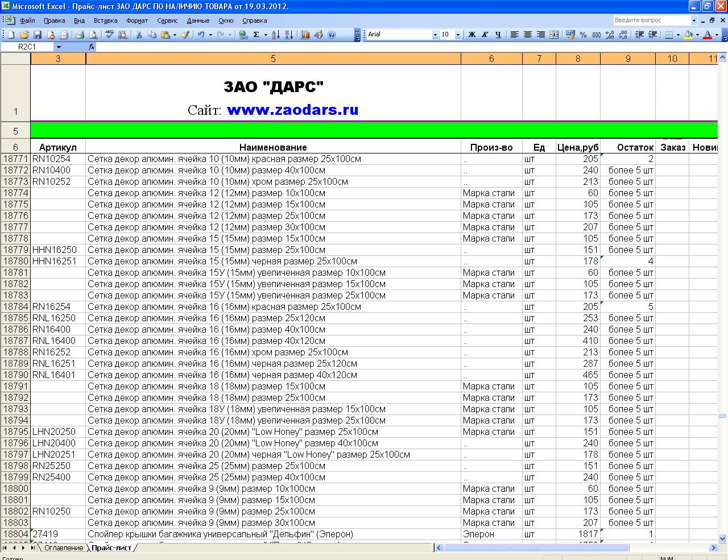The image size is (728, 560).
Task: Click the Введите вопрос help search box
Action: click(x=651, y=20)
